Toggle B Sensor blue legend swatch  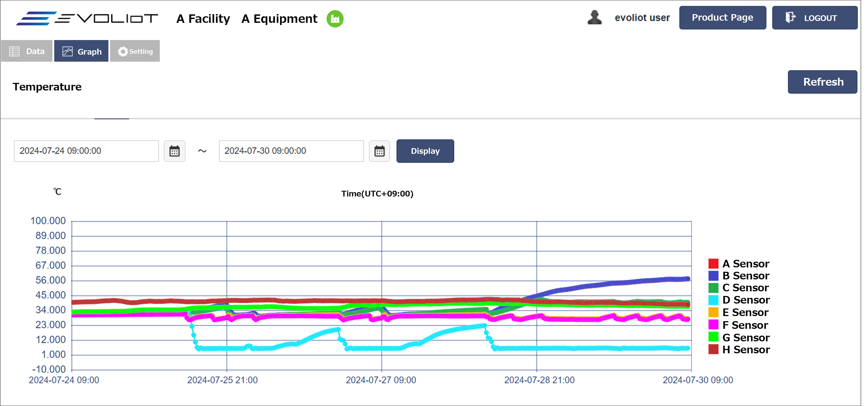click(713, 276)
